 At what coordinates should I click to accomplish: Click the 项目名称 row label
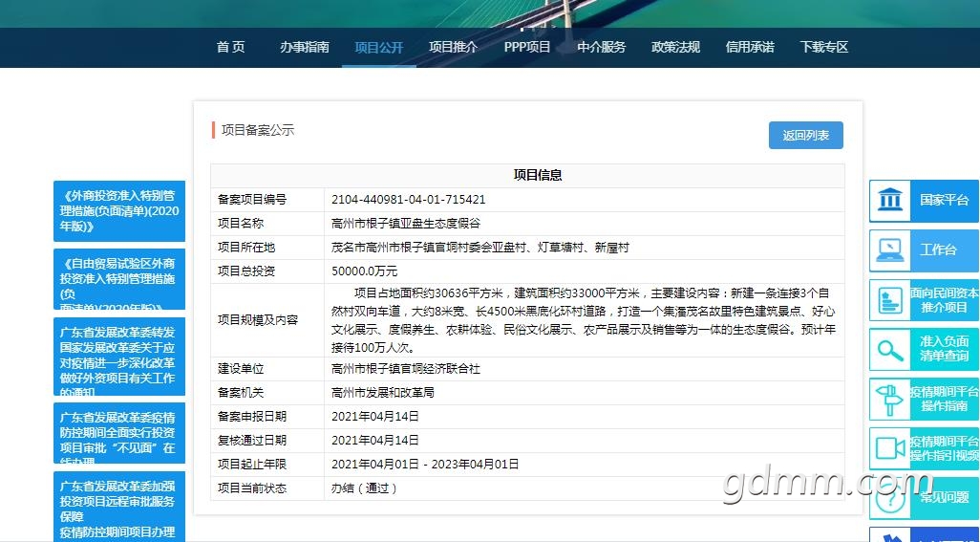pyautogui.click(x=241, y=223)
